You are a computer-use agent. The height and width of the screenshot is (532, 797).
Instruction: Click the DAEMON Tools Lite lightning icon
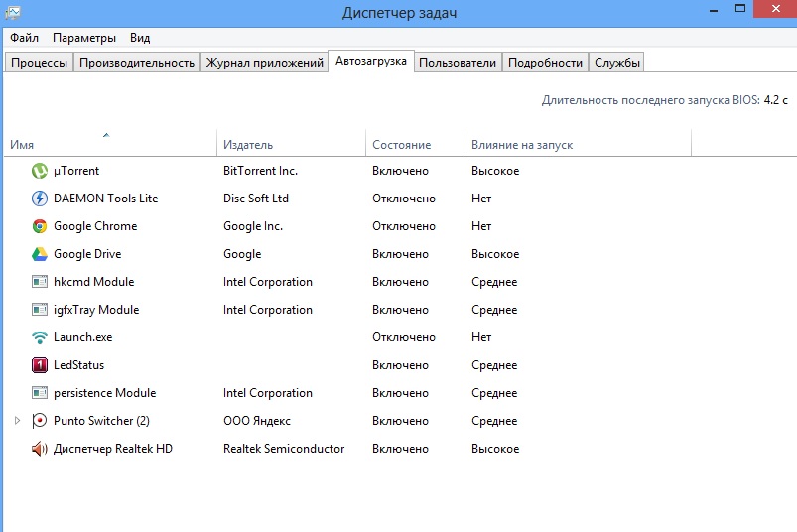[x=40, y=199]
